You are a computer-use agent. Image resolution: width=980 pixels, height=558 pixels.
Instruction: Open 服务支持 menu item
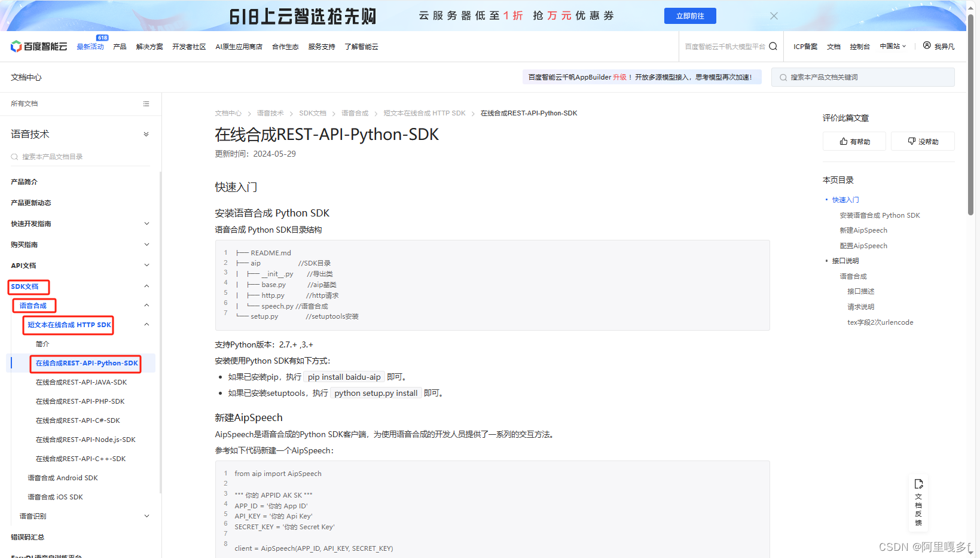[322, 47]
